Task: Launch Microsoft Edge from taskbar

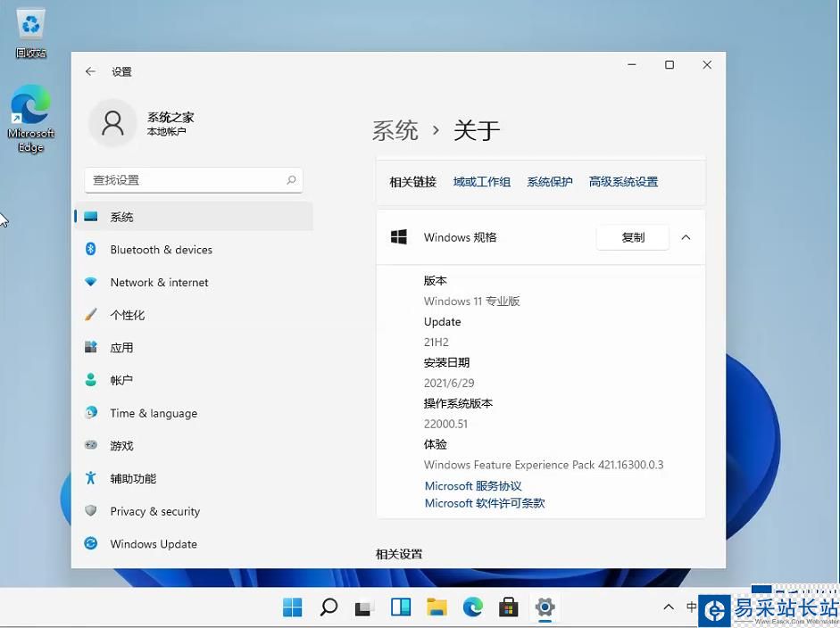Action: [x=472, y=607]
